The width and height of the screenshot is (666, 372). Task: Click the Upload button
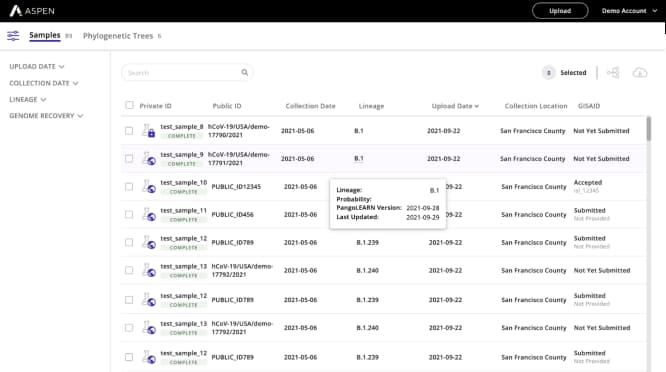tap(560, 11)
